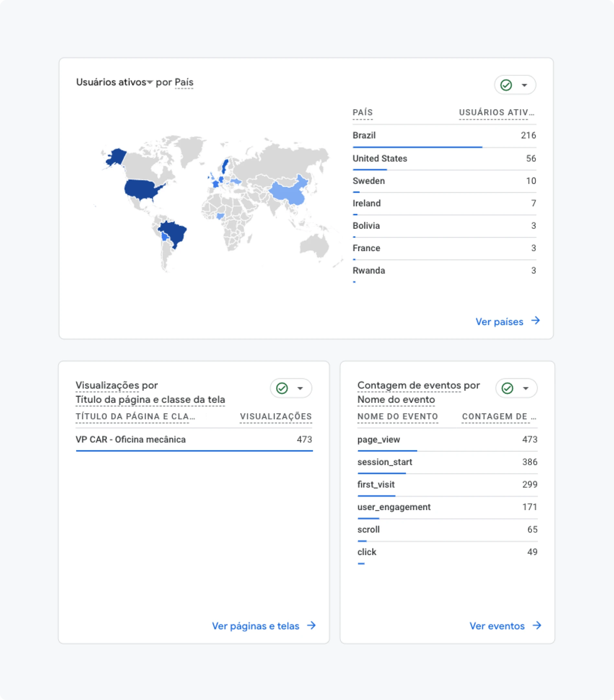
Task: Click the 386 count for session_start
Action: 530,462
